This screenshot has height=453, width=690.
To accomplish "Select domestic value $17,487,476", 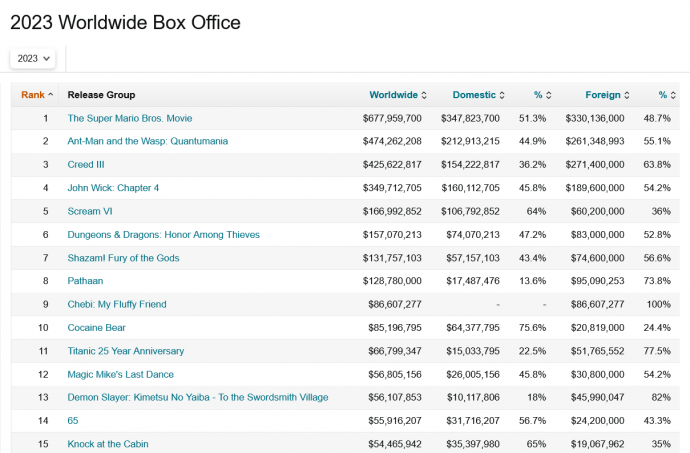I will coord(473,281).
